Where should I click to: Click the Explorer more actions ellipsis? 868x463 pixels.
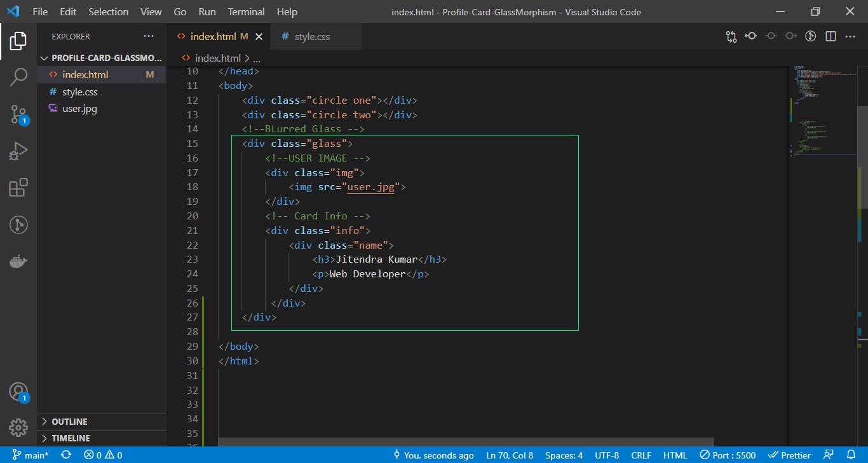pos(149,36)
